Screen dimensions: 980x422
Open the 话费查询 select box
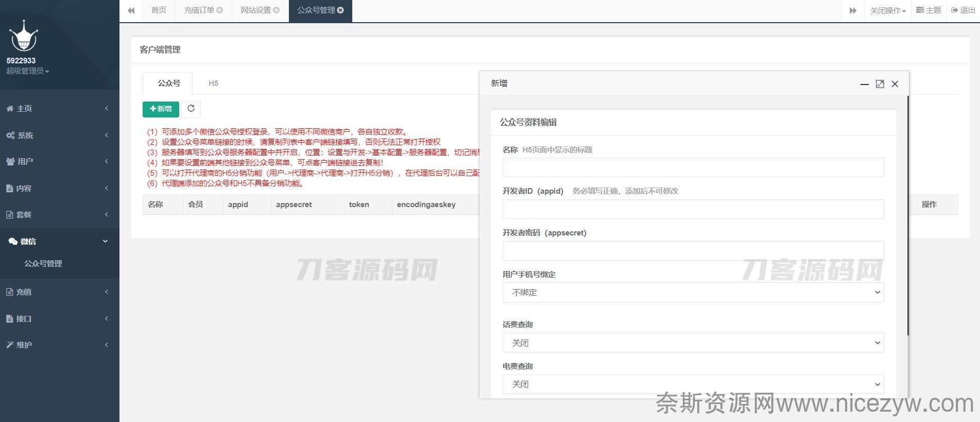click(x=693, y=343)
